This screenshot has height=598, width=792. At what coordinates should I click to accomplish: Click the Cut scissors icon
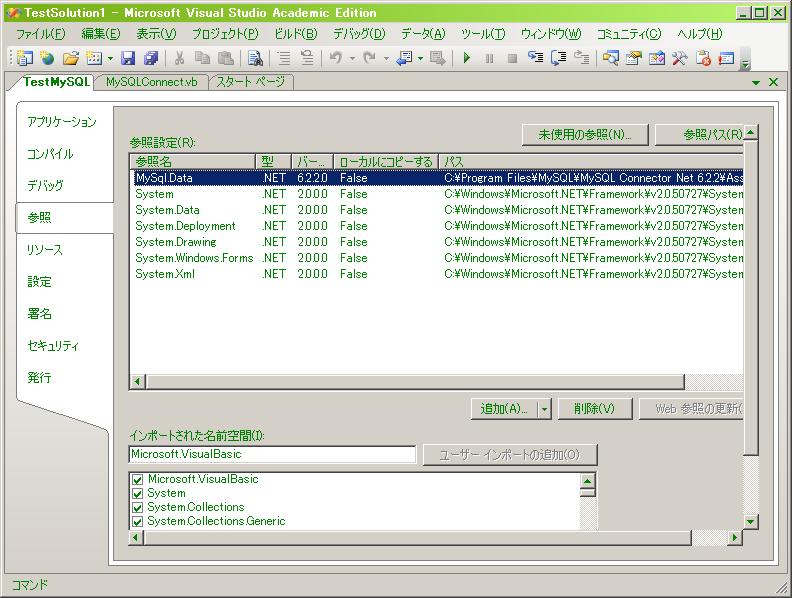[179, 58]
